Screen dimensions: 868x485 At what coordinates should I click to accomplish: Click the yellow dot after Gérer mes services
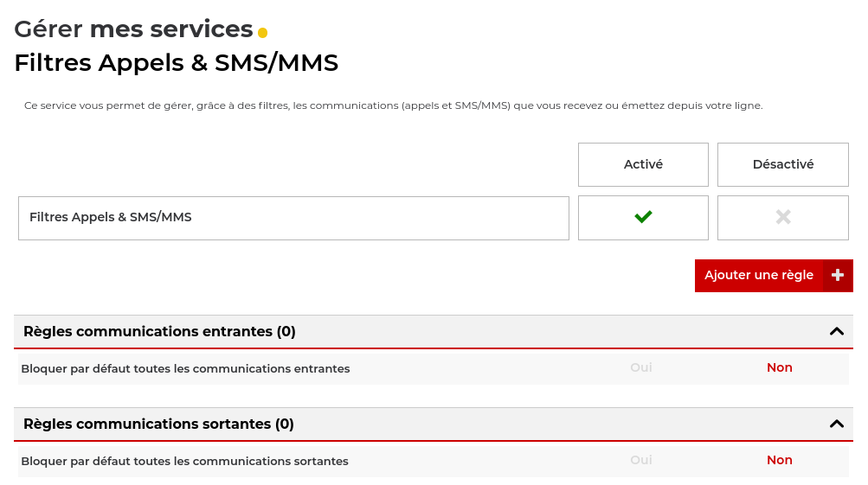click(x=263, y=33)
